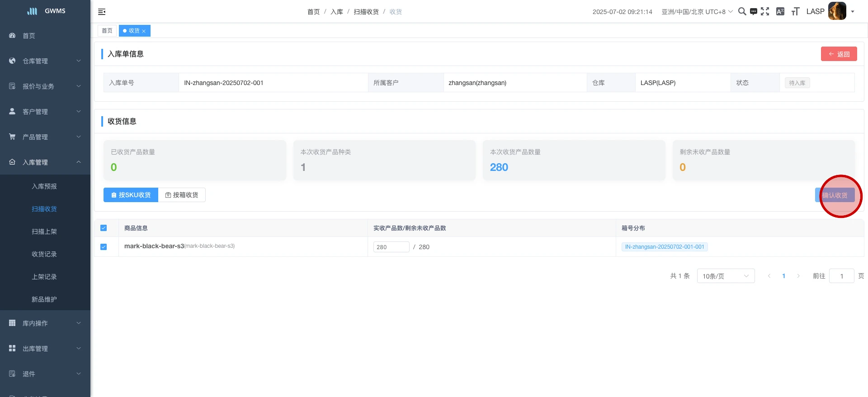
Task: Click the red 返回 button
Action: (839, 54)
